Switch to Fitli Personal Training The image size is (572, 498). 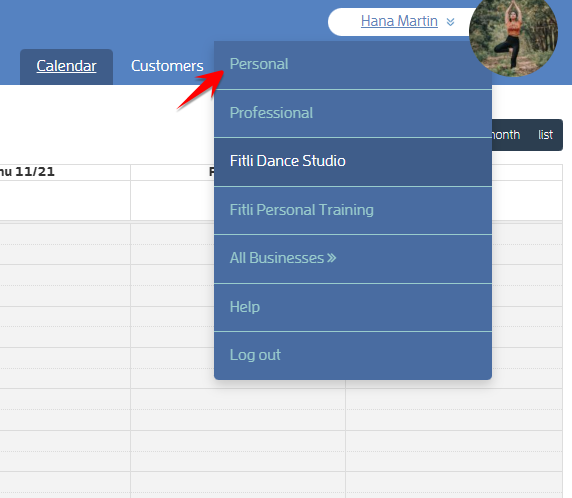click(x=353, y=211)
